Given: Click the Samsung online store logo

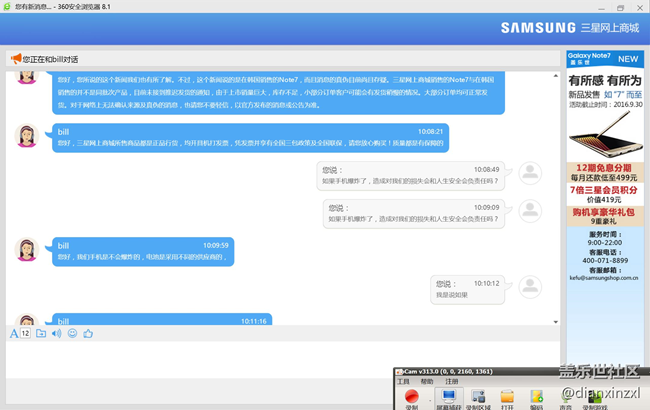Looking at the screenshot, I should pyautogui.click(x=570, y=28).
